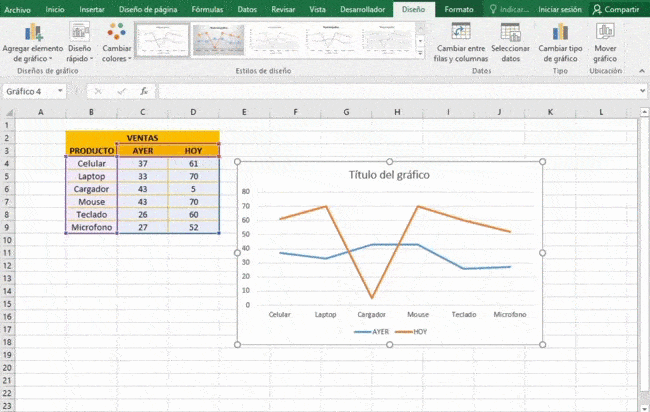The width and height of the screenshot is (650, 412).
Task: Click Cambiar entre filas y columnas
Action: 461,42
